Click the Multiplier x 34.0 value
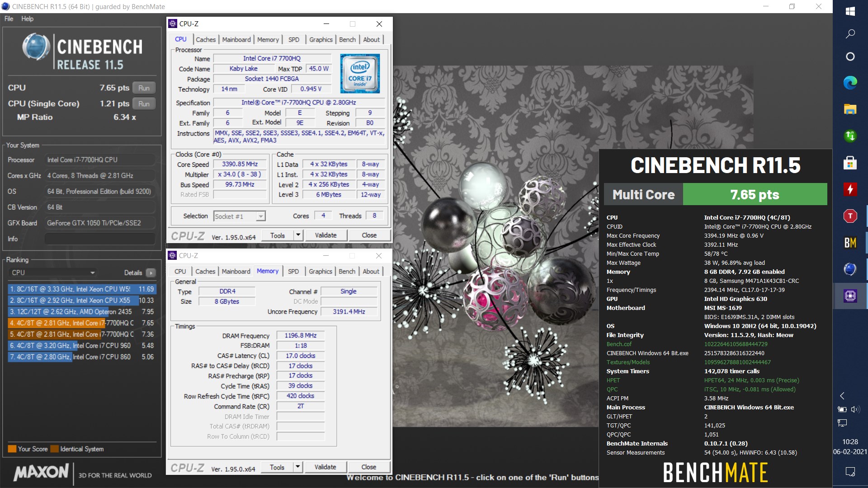 [x=240, y=174]
